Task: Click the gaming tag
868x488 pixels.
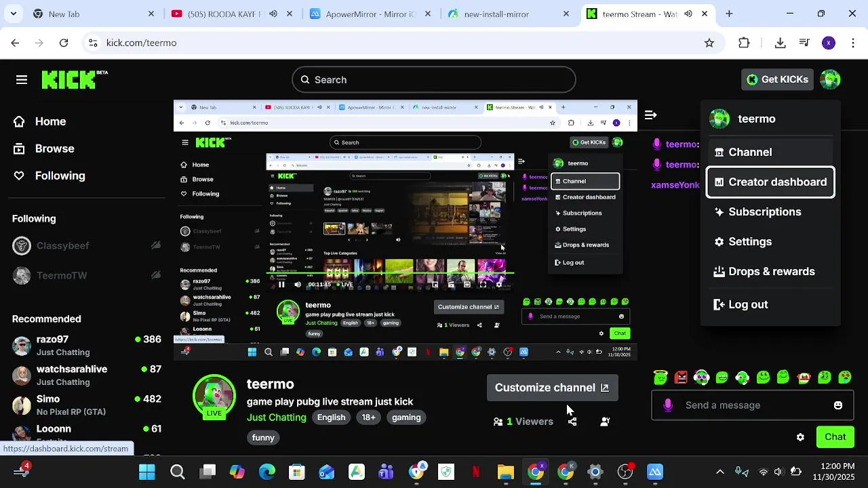Action: 406,418
